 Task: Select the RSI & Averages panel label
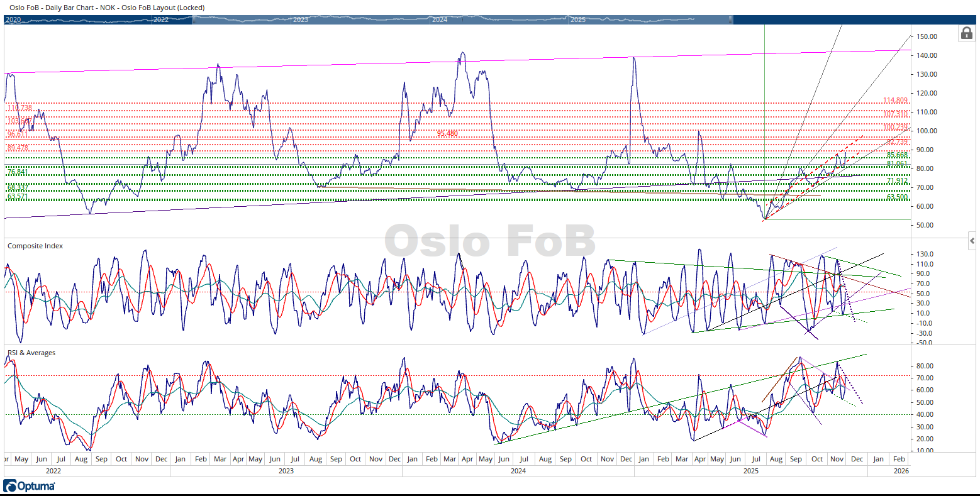pyautogui.click(x=31, y=353)
